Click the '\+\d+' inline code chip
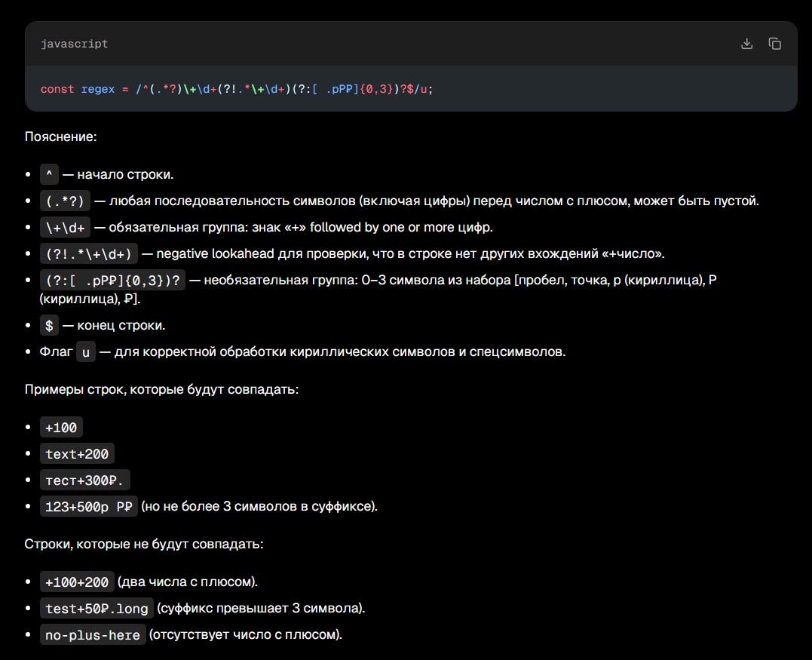The height and width of the screenshot is (660, 812). tap(66, 228)
